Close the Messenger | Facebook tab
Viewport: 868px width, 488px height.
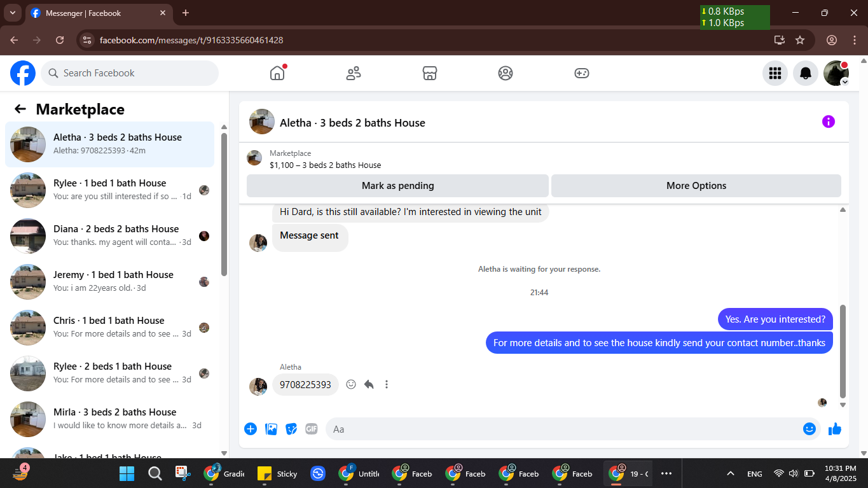click(x=162, y=13)
